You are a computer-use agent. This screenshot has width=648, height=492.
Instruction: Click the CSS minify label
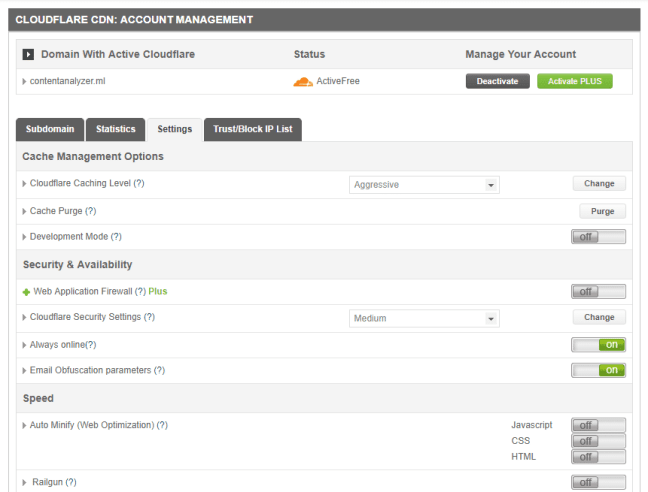tap(521, 440)
